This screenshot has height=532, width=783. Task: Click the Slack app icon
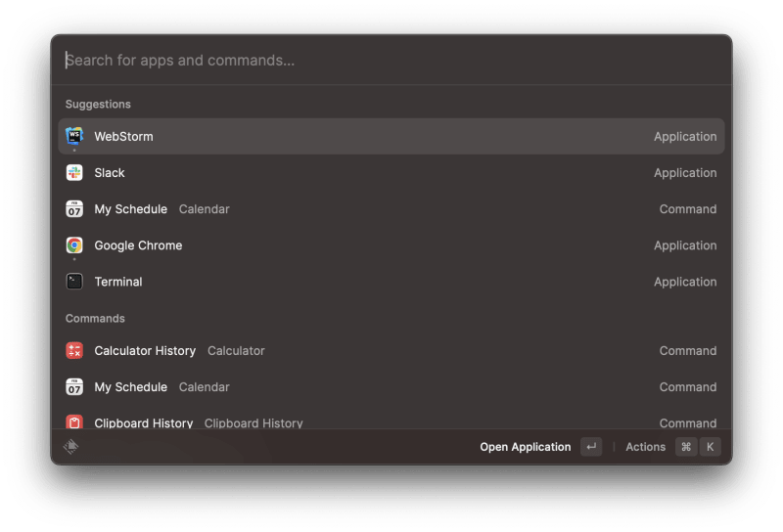tap(74, 173)
